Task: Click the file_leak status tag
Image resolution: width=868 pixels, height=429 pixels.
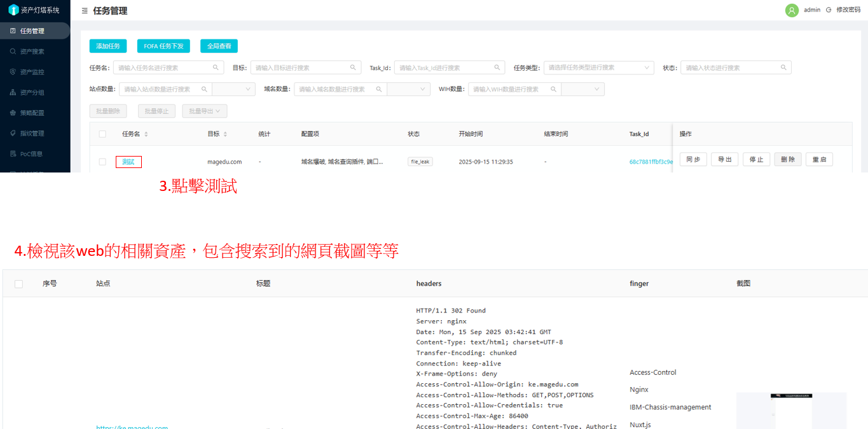Action: tap(420, 162)
